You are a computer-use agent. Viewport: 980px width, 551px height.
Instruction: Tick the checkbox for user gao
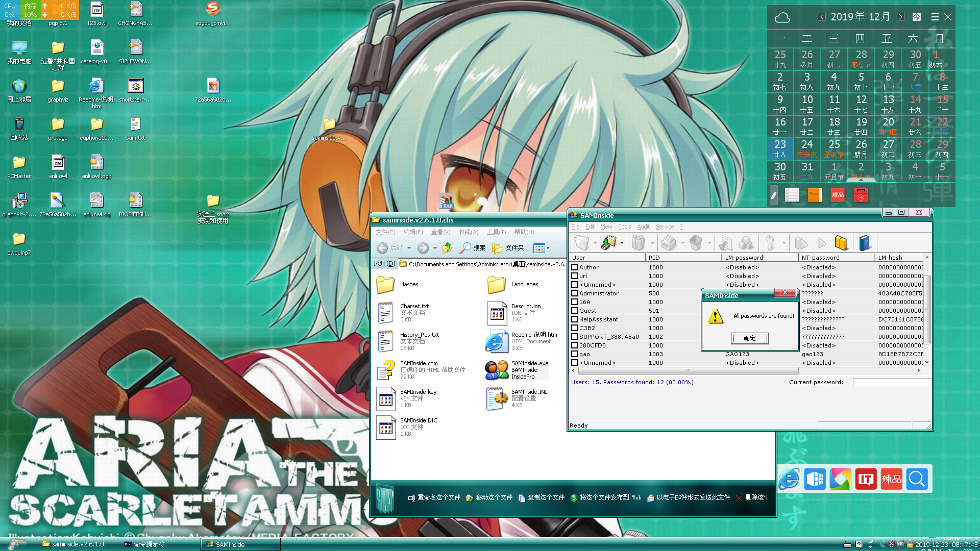(574, 354)
